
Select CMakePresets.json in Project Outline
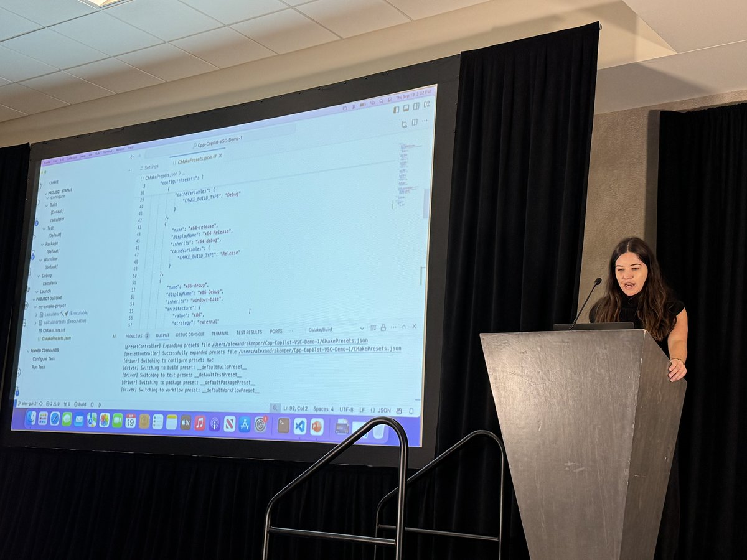pos(54,338)
